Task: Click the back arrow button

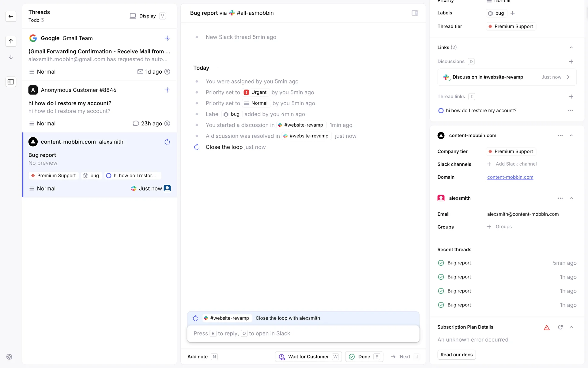Action: tap(11, 16)
